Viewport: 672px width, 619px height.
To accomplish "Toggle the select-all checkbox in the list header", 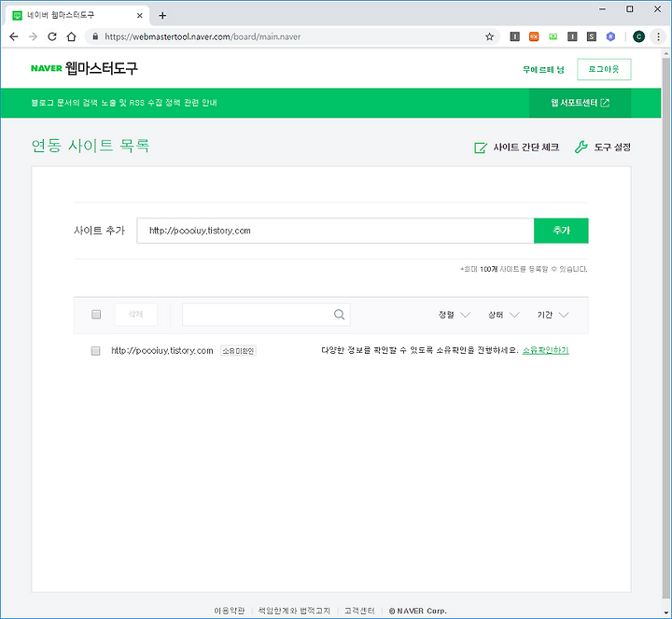I will (x=96, y=315).
